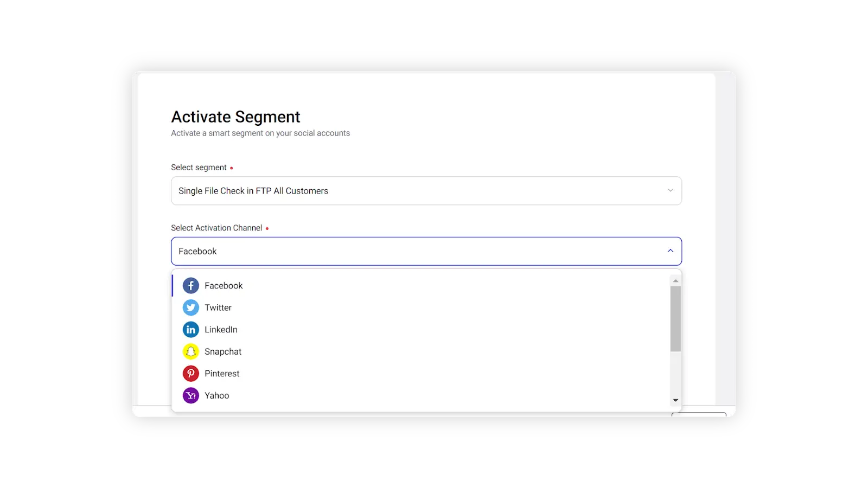Open the Select segment dropdown
Viewport: 868px width, 488px height.
(x=426, y=191)
